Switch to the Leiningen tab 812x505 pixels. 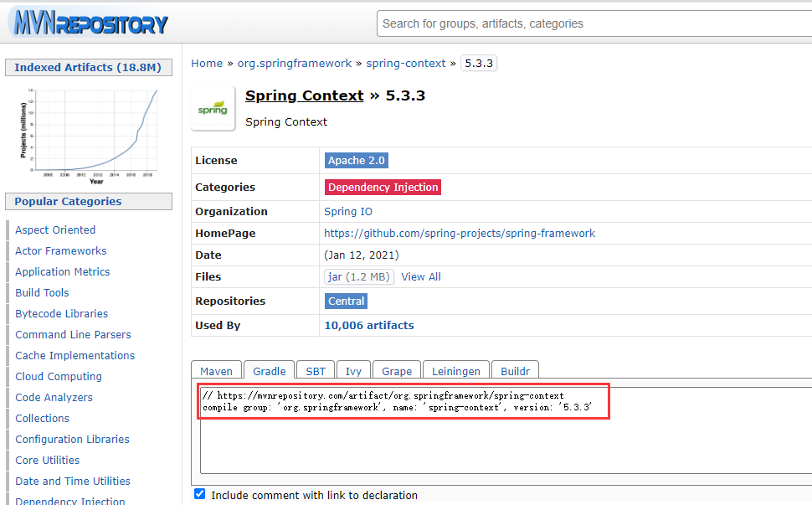(x=456, y=371)
